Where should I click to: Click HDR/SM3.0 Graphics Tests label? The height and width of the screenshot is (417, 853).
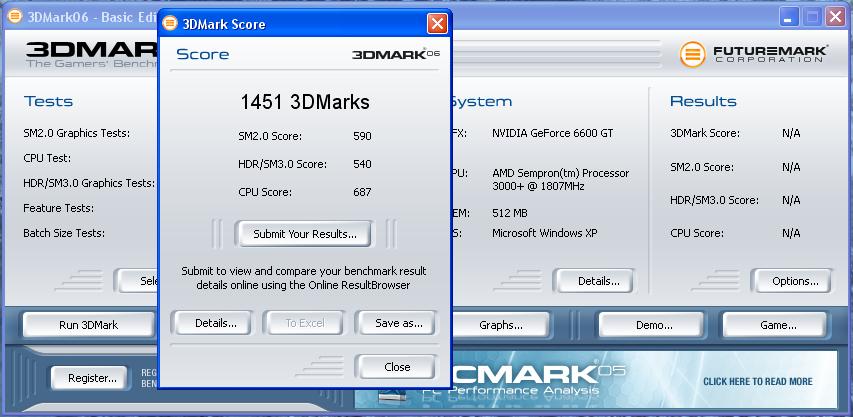(x=89, y=183)
